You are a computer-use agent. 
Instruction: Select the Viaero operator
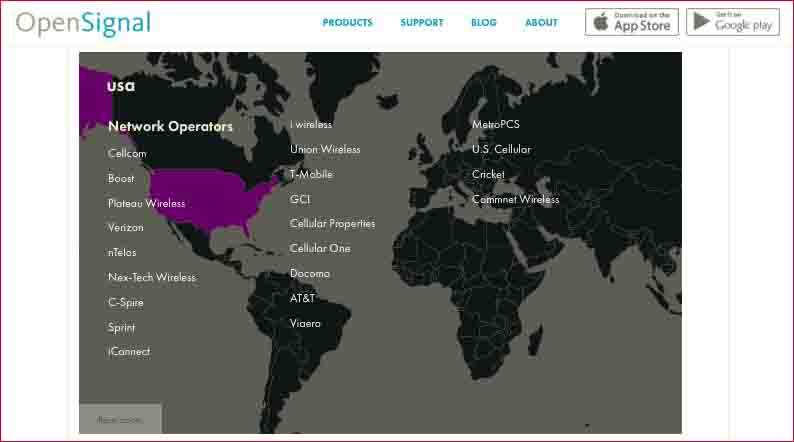[x=305, y=323]
